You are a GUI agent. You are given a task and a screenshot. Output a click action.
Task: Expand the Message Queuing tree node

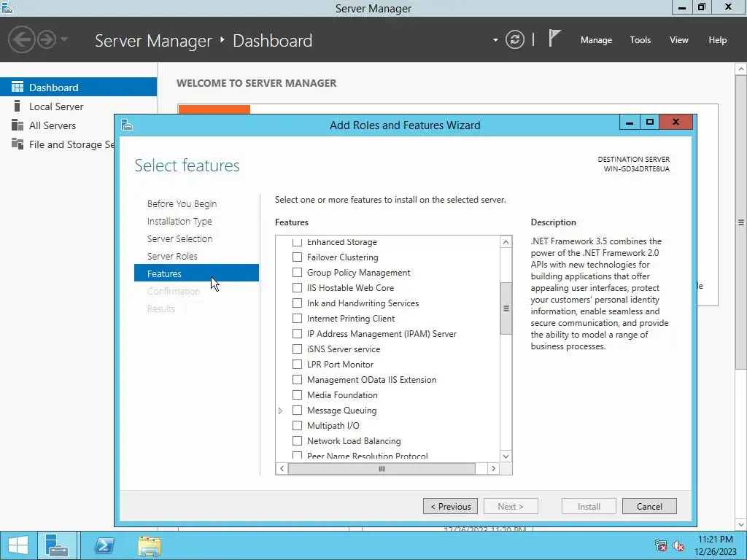pos(281,411)
